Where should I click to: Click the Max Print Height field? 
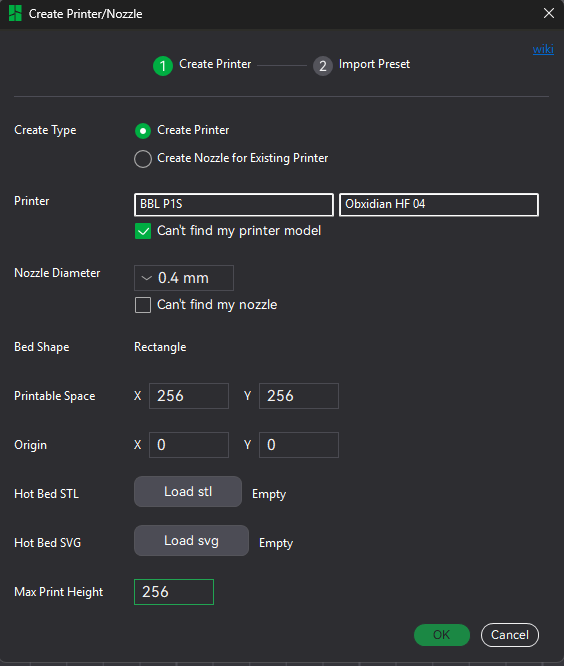[174, 592]
